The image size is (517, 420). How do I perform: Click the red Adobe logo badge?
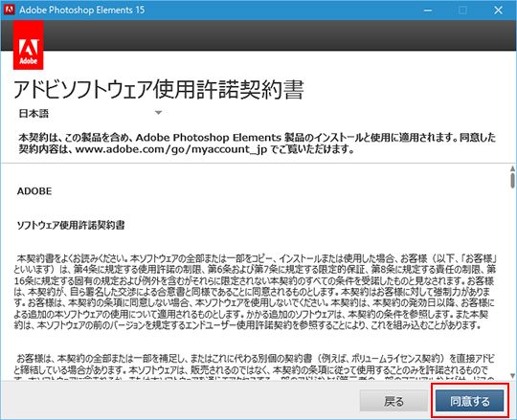pyautogui.click(x=29, y=45)
